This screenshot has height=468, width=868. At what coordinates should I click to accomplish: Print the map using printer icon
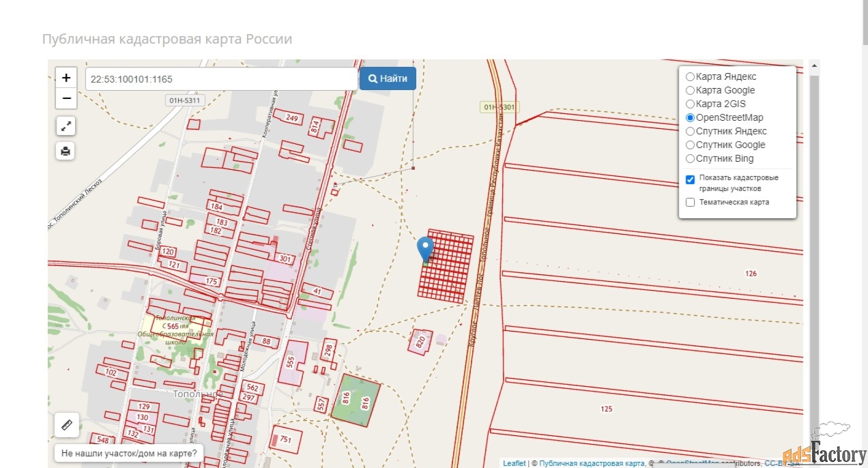click(x=66, y=151)
